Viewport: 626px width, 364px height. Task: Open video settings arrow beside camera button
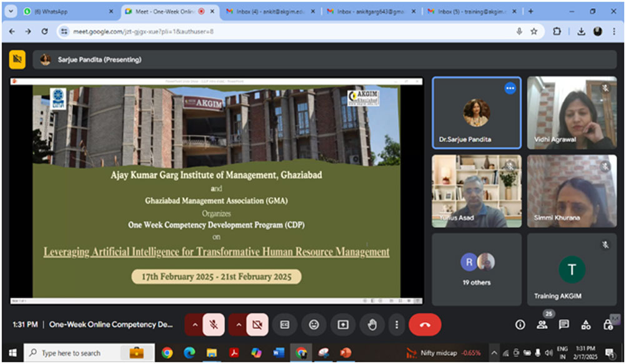239,325
